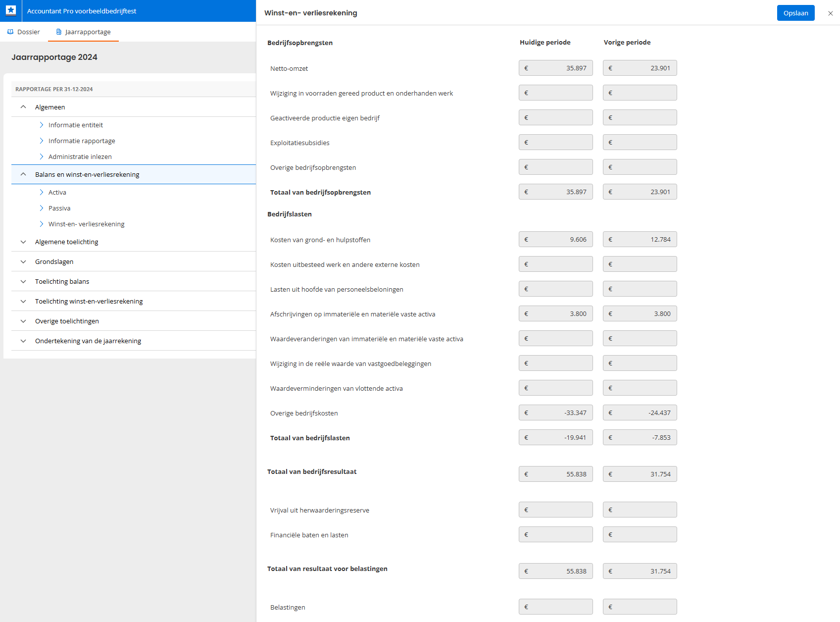This screenshot has width=840, height=622.
Task: Close the Winst-en-verliesrekening panel
Action: [x=831, y=13]
